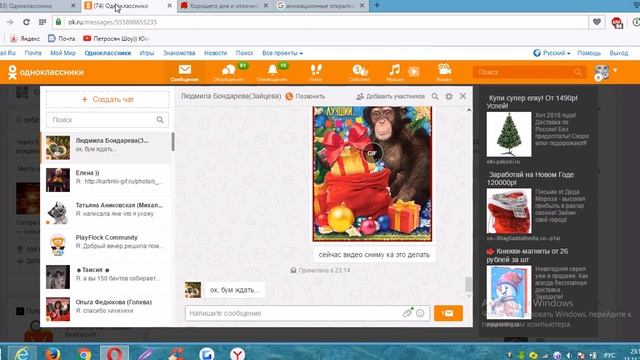Viewport: 640px width, 360px height.
Task: Click chat list search magnifier icon
Action: [160, 120]
